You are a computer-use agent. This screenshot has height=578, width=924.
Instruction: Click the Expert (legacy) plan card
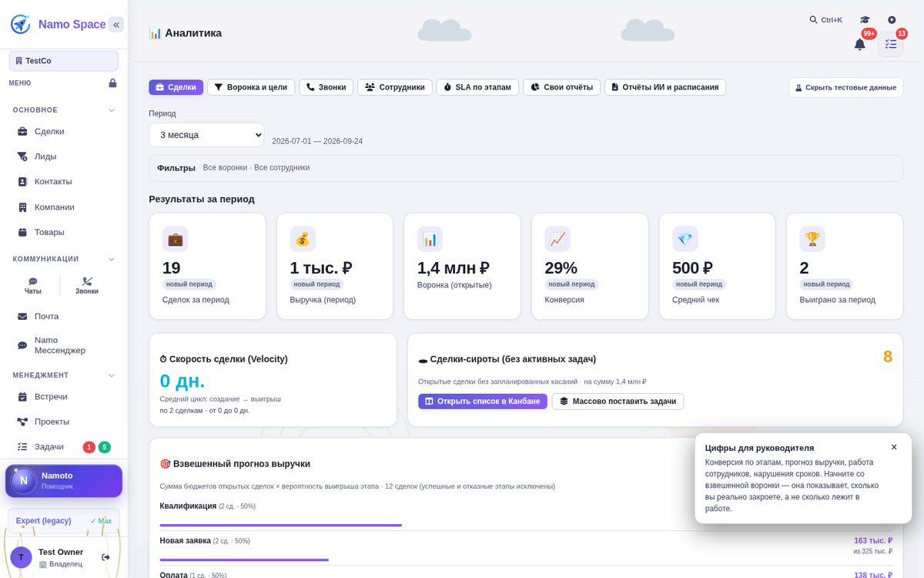pyautogui.click(x=64, y=520)
